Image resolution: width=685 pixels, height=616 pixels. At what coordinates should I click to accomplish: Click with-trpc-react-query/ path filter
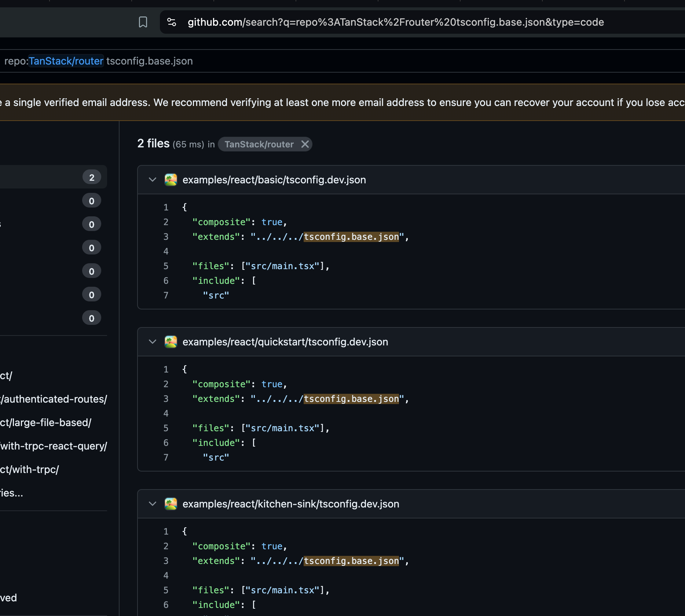coord(54,446)
